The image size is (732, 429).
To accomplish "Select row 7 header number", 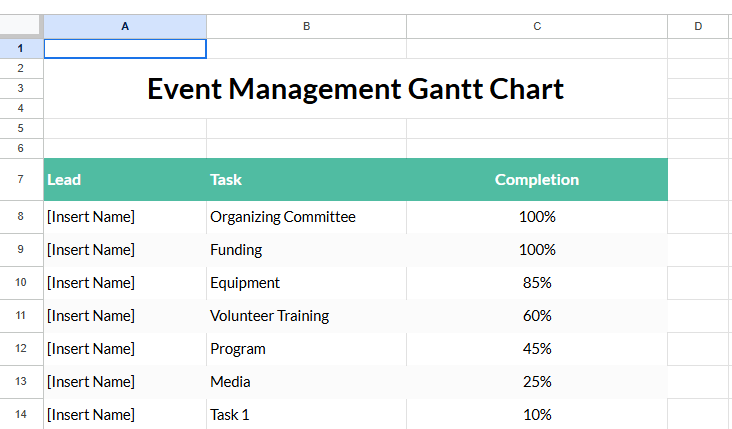I will 21,180.
